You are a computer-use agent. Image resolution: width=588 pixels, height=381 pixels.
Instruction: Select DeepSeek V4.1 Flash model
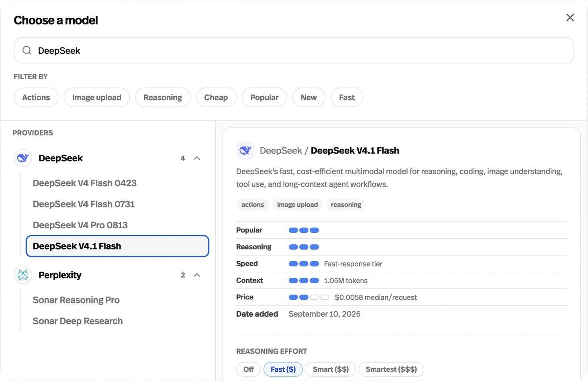(x=117, y=246)
